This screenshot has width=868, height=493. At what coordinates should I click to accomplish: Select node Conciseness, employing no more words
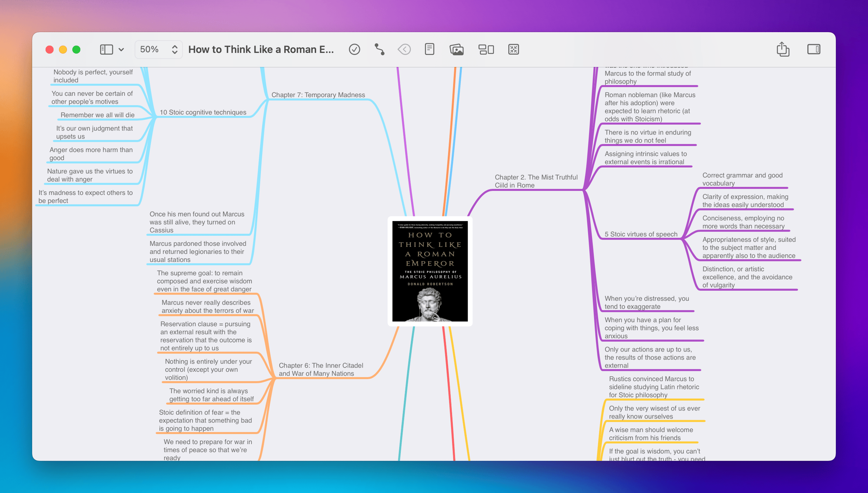(743, 222)
